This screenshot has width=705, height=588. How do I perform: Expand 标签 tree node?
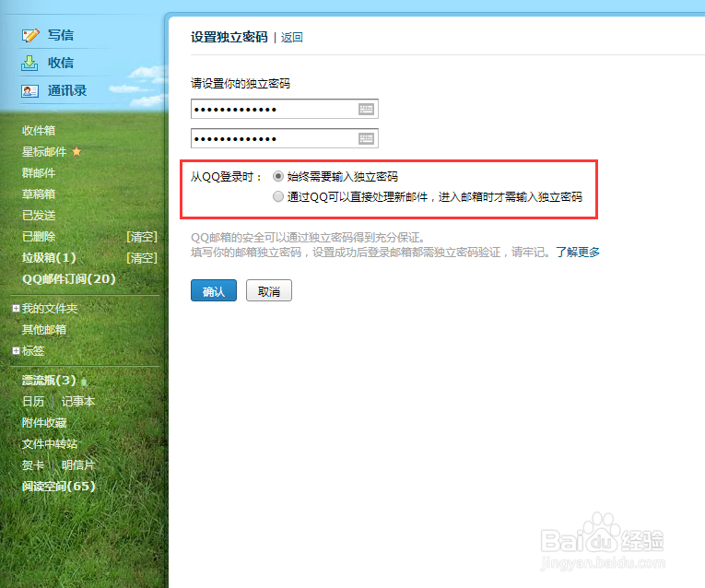[16, 350]
